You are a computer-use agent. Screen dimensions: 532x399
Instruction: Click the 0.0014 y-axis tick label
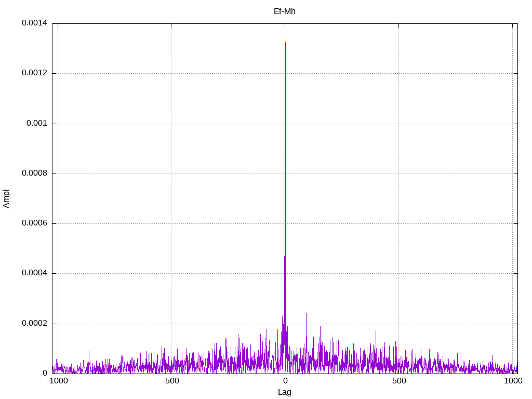point(35,23)
